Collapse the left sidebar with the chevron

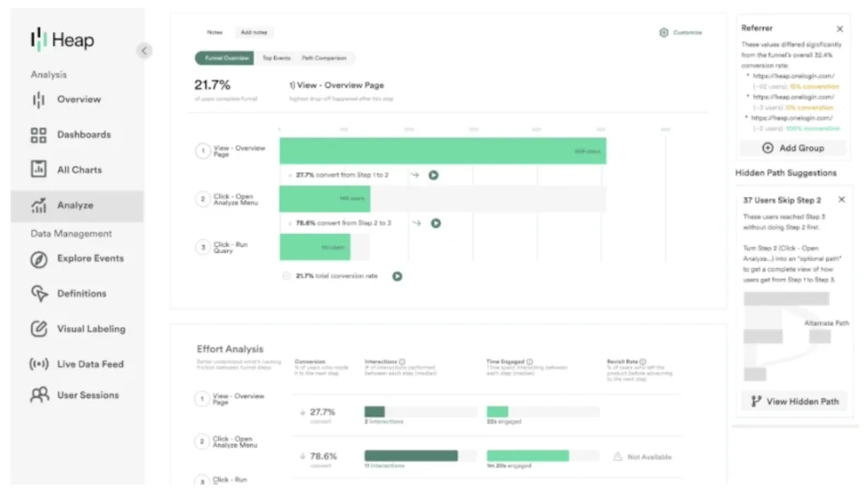(144, 50)
